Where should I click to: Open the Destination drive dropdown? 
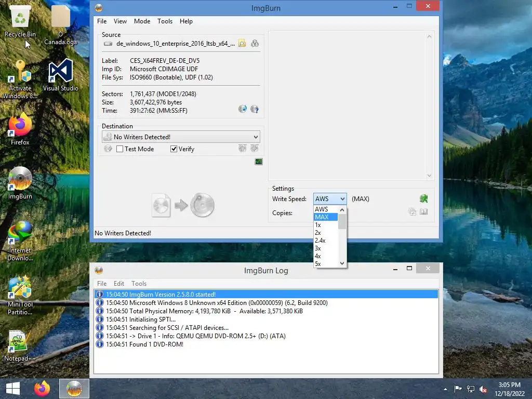click(x=181, y=137)
